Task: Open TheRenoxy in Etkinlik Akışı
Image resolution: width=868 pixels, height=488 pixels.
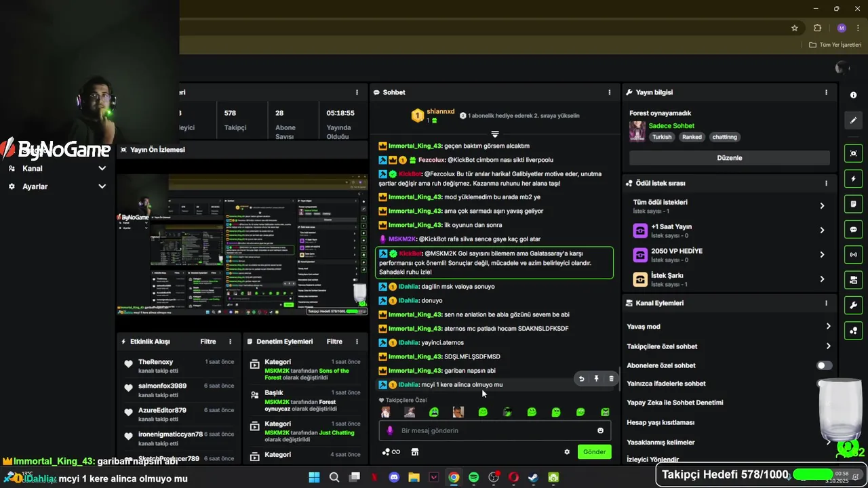Action: [x=155, y=362]
